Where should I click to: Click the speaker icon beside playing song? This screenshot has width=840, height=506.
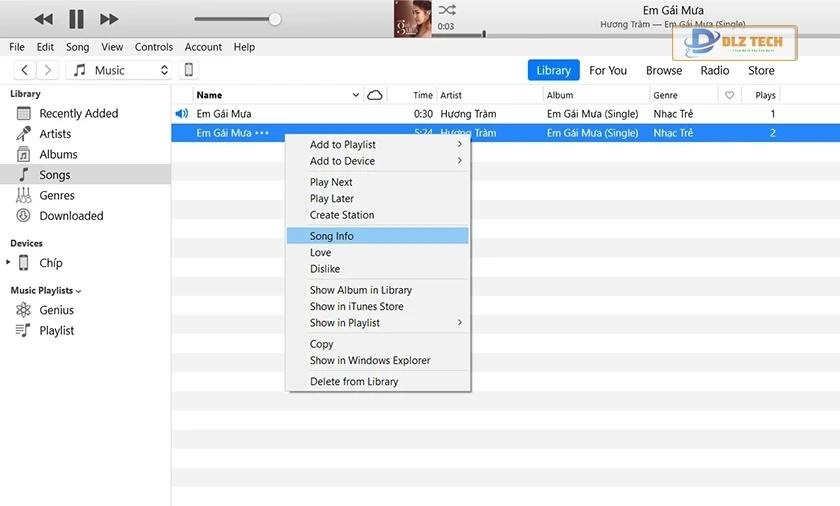point(182,114)
